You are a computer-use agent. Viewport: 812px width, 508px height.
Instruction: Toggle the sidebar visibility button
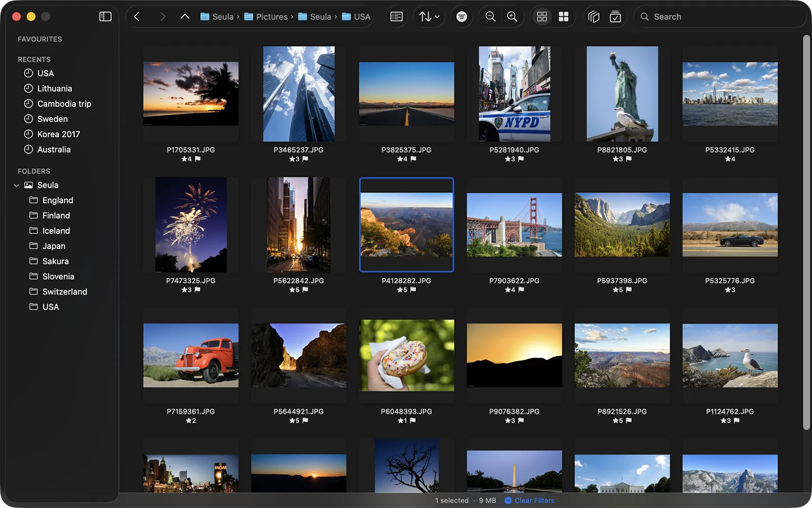click(105, 17)
